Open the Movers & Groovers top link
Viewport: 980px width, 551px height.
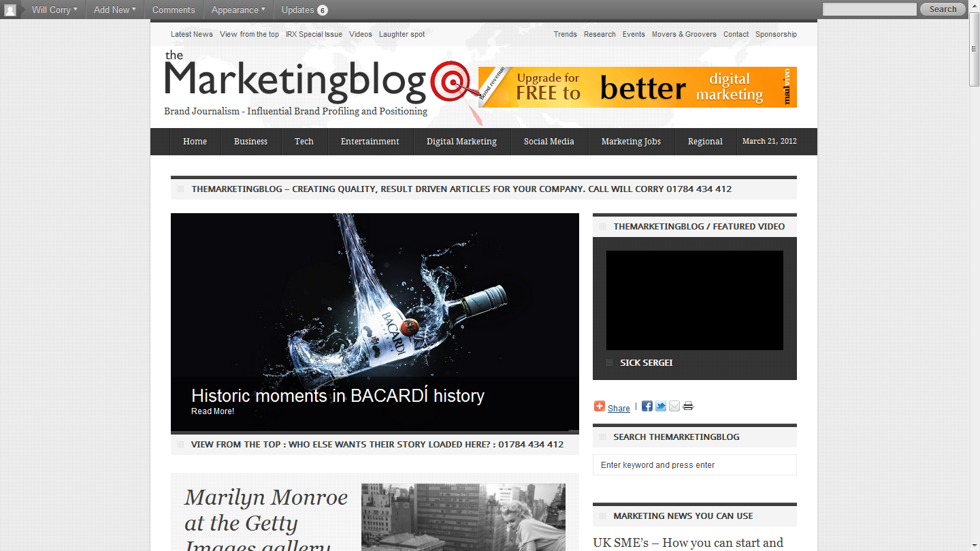(683, 34)
